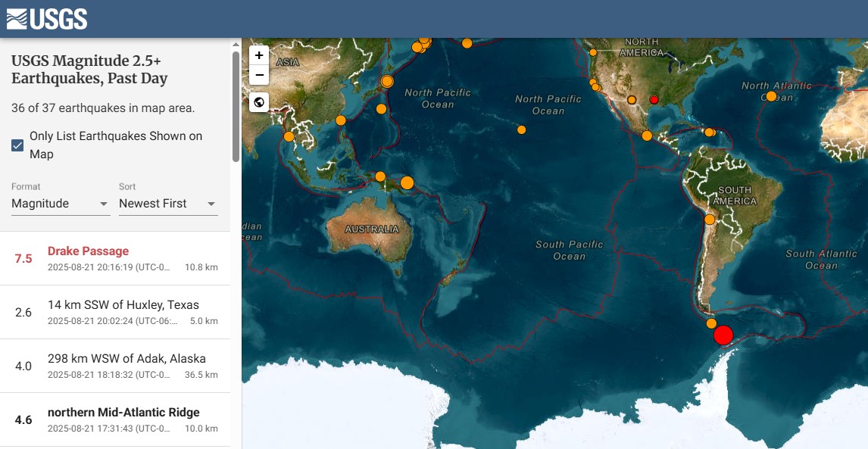Click the South Atlantic Ocean map label

(821, 260)
